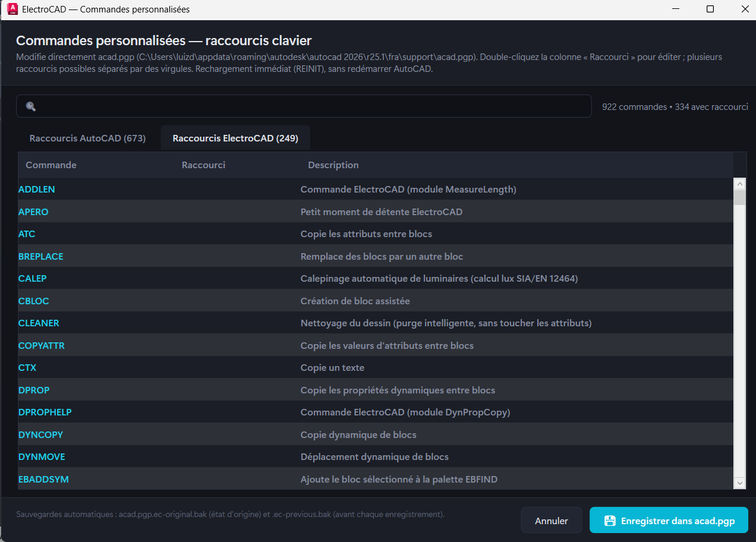Viewport: 756px width, 542px height.
Task: Click Enregistrer dans acad.pgp button
Action: (669, 521)
